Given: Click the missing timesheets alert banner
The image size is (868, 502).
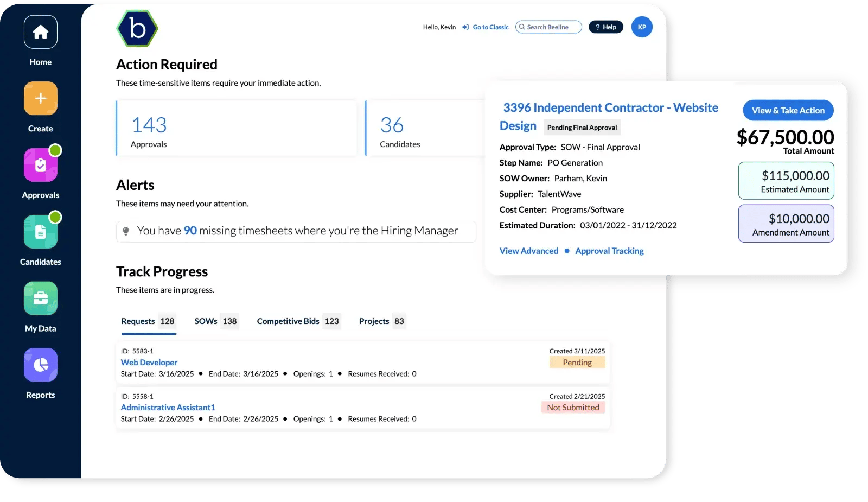Looking at the screenshot, I should [x=296, y=231].
